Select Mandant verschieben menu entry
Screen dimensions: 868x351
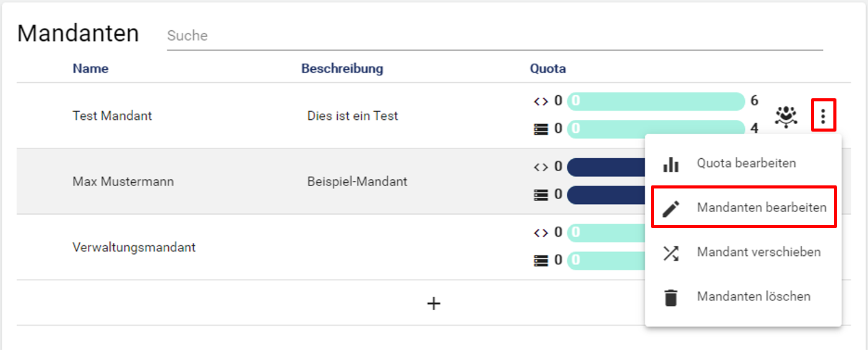(x=758, y=253)
